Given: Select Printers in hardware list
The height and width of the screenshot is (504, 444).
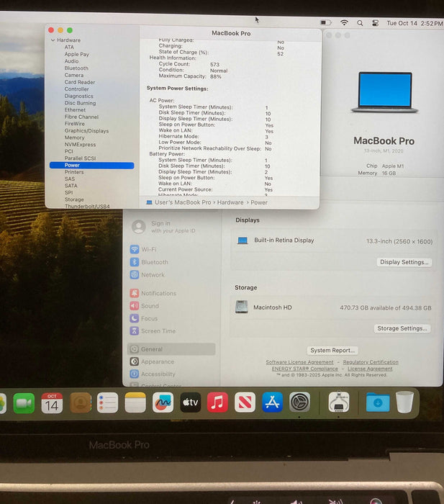Looking at the screenshot, I should 74,172.
